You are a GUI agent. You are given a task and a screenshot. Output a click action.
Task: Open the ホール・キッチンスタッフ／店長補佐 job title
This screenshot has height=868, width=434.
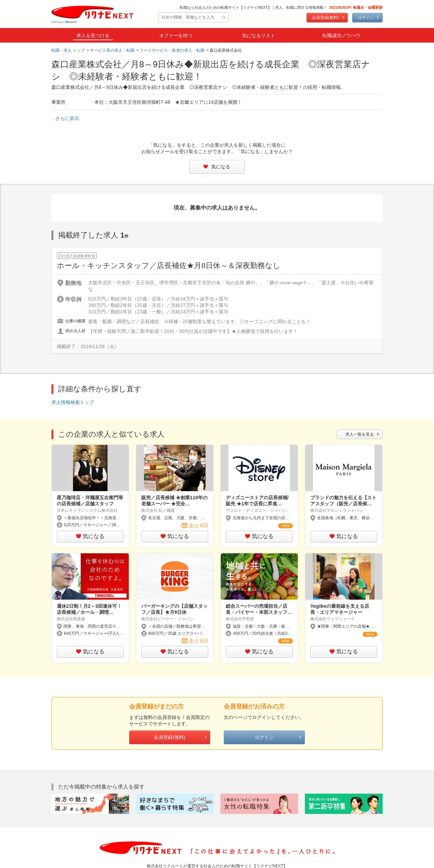pyautogui.click(x=168, y=266)
